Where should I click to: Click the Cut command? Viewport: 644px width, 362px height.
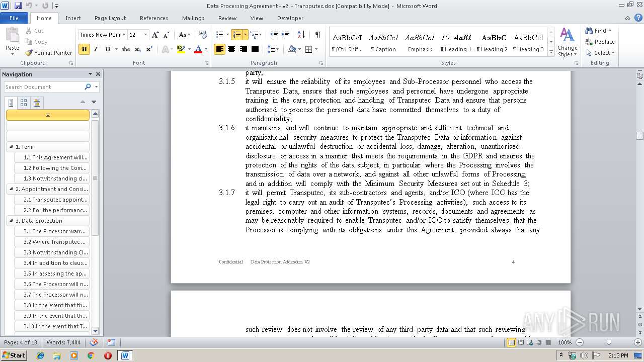pos(35,31)
